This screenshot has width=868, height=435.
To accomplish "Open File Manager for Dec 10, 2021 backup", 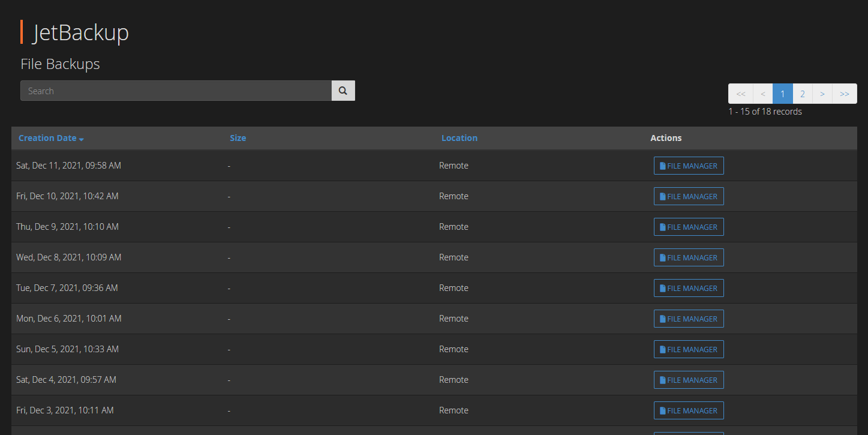I will 689,196.
